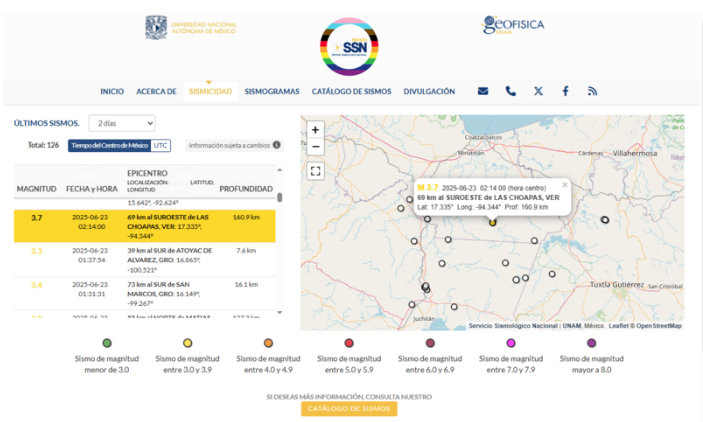Open the '2 días' period dropdown
The height and width of the screenshot is (422, 703).
(x=121, y=123)
